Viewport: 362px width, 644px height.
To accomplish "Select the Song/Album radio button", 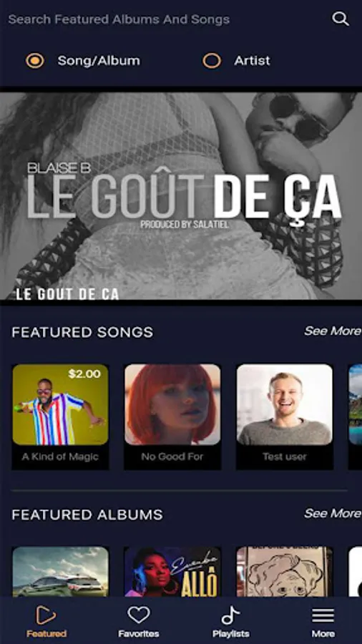I will click(35, 61).
